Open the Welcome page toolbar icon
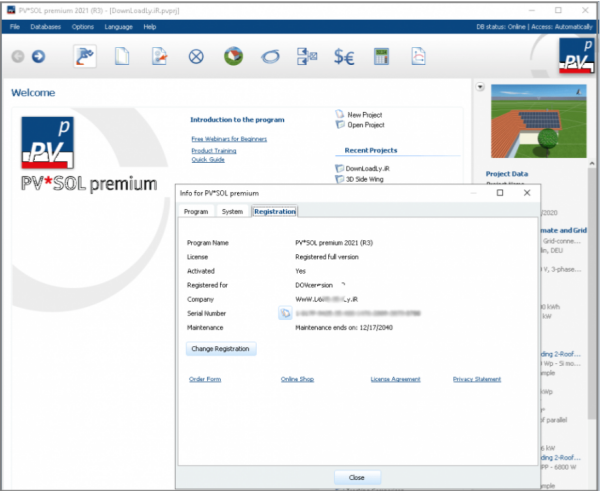 tap(86, 56)
